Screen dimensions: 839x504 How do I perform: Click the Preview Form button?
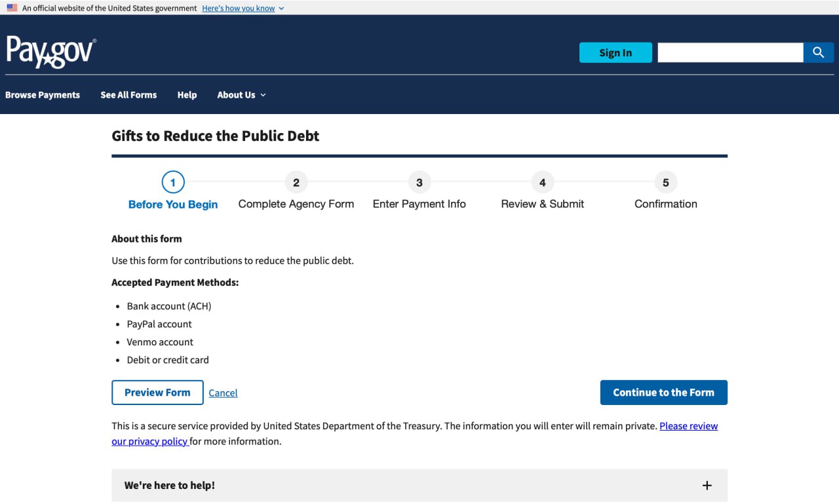tap(157, 393)
